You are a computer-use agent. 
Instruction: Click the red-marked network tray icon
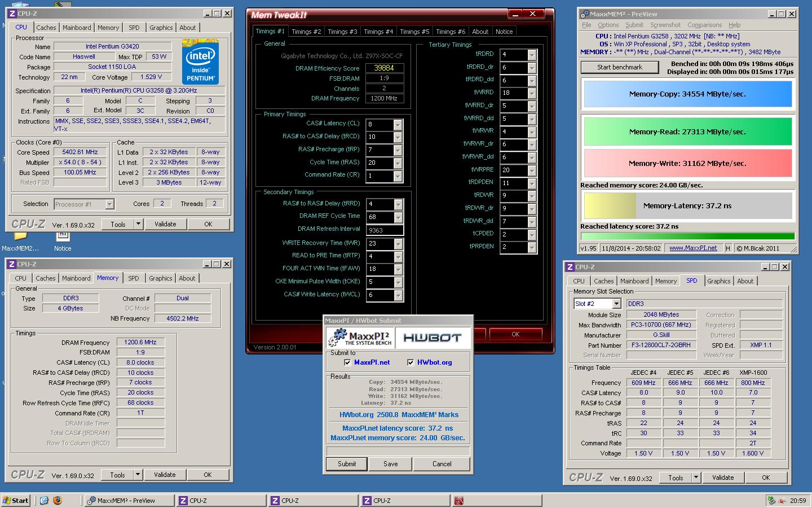(x=783, y=500)
